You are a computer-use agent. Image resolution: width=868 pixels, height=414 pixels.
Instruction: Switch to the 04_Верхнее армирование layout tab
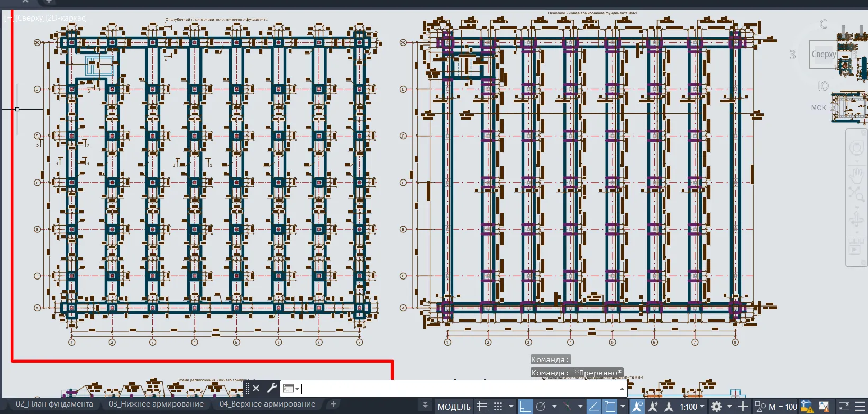[x=267, y=404]
